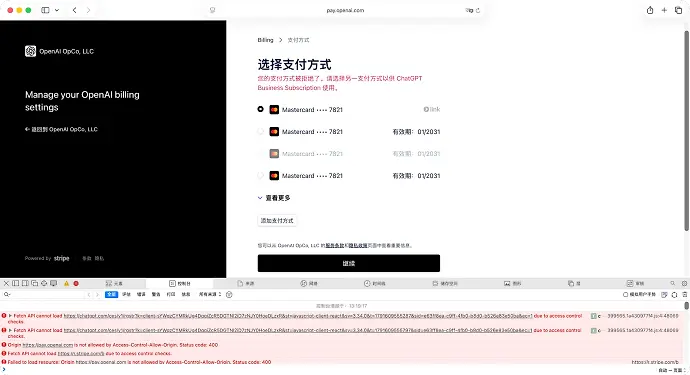Toggle the Safari sidebar icon
The width and height of the screenshot is (690, 375).
tap(45, 10)
